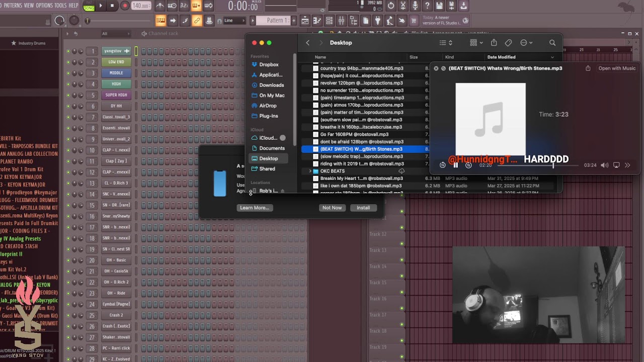Open the channel rack view icon
This screenshot has width=644, height=362.
point(329,21)
